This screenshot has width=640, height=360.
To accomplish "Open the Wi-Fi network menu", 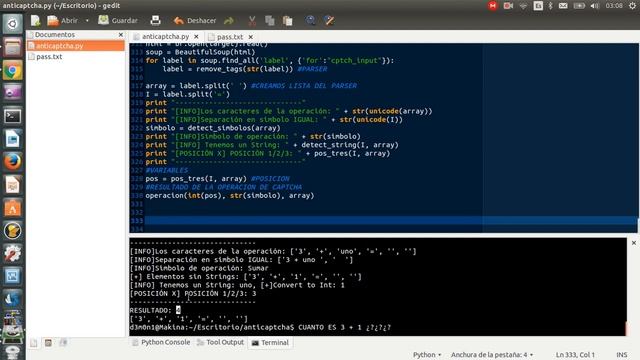I will (523, 6).
